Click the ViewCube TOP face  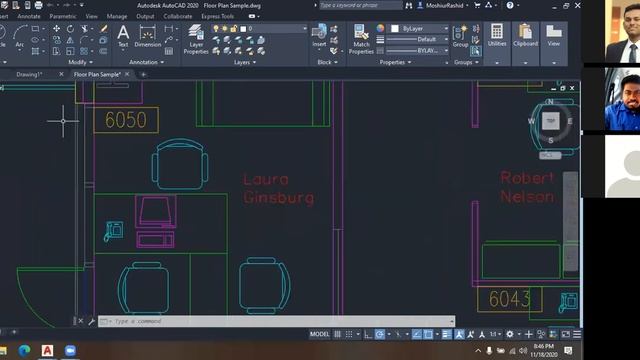coord(551,121)
